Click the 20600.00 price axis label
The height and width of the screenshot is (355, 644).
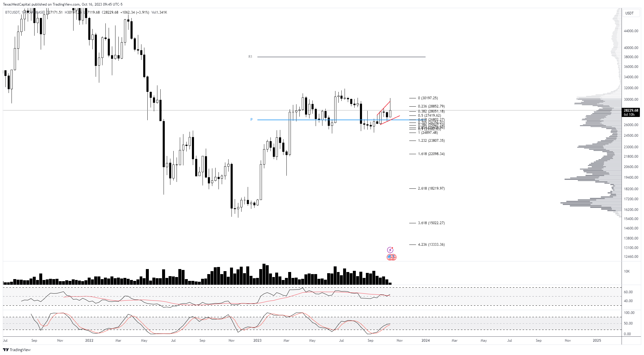point(631,167)
